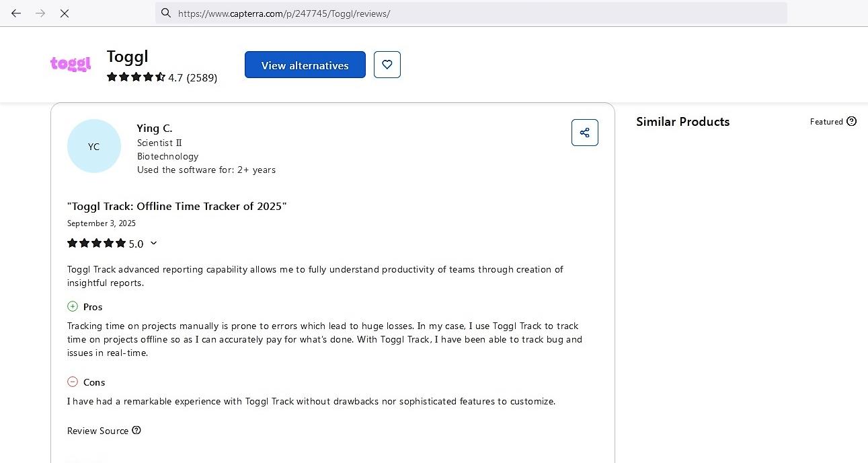Click the Pros paragraph about tracking time
Viewport: 868px width, 463px height.
pos(325,339)
